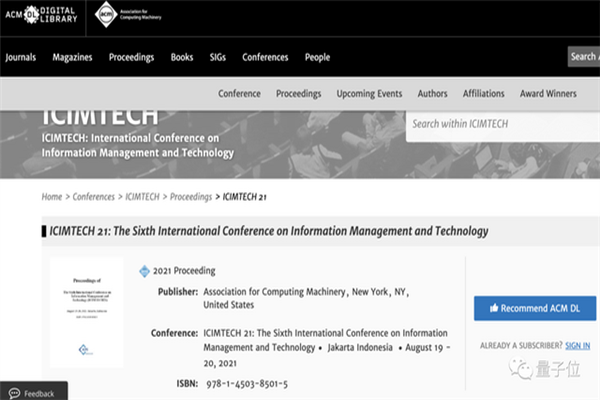This screenshot has width=600, height=400.
Task: Go to Conferences breadcrumb link
Action: (x=93, y=197)
